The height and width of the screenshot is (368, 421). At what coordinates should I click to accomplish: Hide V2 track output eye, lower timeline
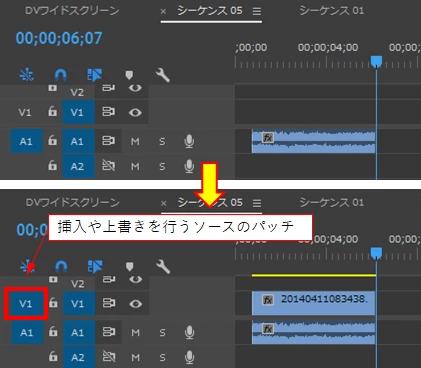(135, 279)
